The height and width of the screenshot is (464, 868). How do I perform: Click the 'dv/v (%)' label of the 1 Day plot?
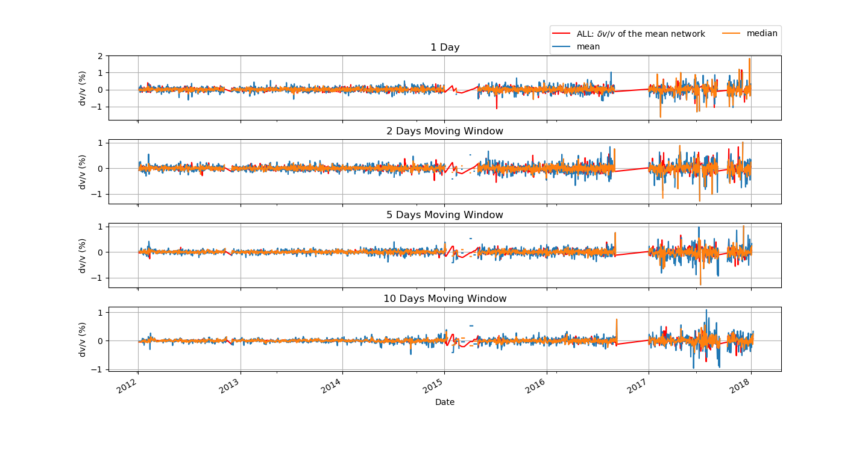83,88
